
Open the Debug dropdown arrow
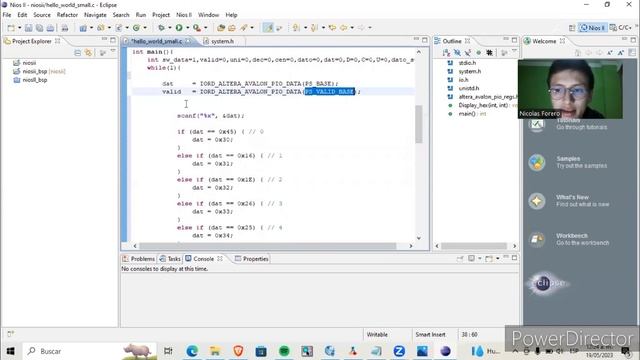point(170,28)
